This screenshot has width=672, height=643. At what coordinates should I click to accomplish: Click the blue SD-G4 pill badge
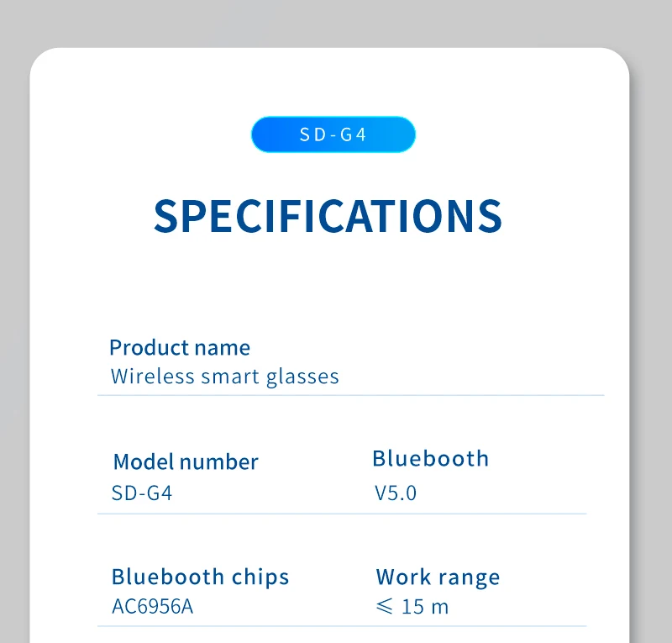pos(333,134)
